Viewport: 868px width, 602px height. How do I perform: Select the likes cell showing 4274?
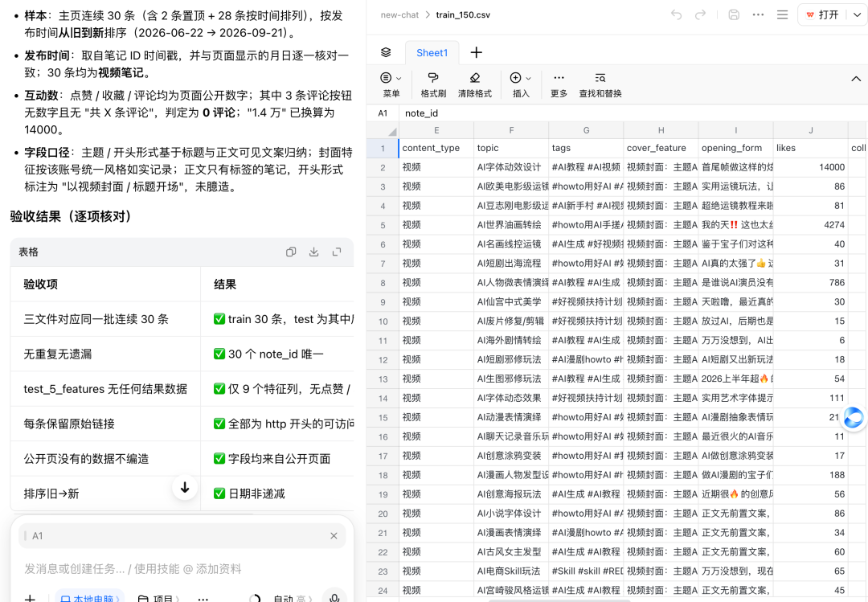point(810,225)
